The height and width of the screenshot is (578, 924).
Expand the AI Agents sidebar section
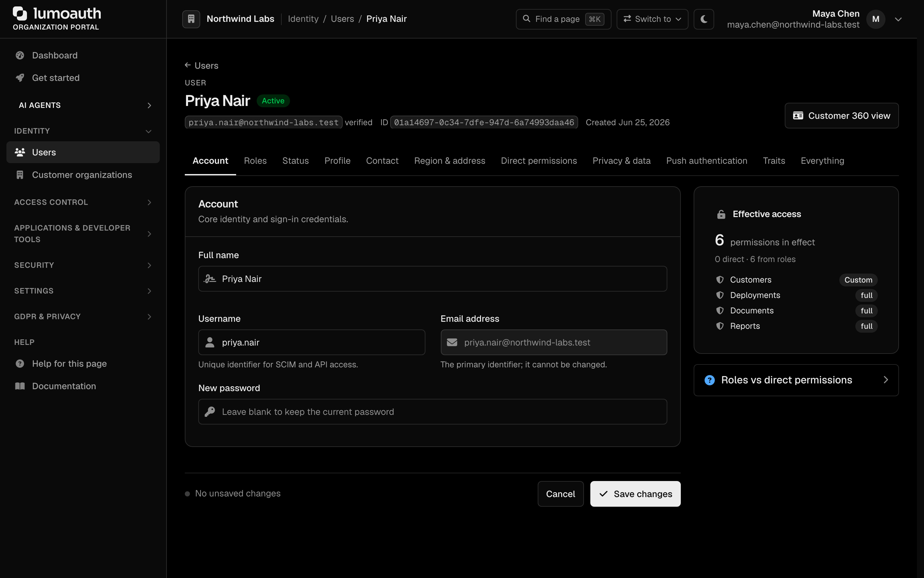coord(83,105)
